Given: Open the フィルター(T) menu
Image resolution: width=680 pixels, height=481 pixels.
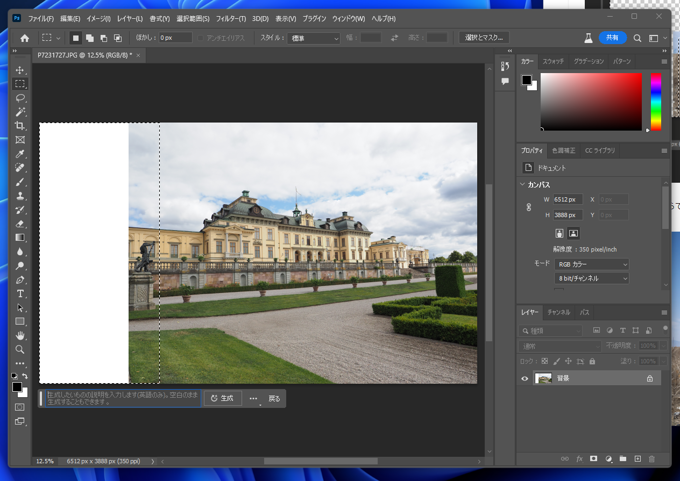Looking at the screenshot, I should point(231,18).
